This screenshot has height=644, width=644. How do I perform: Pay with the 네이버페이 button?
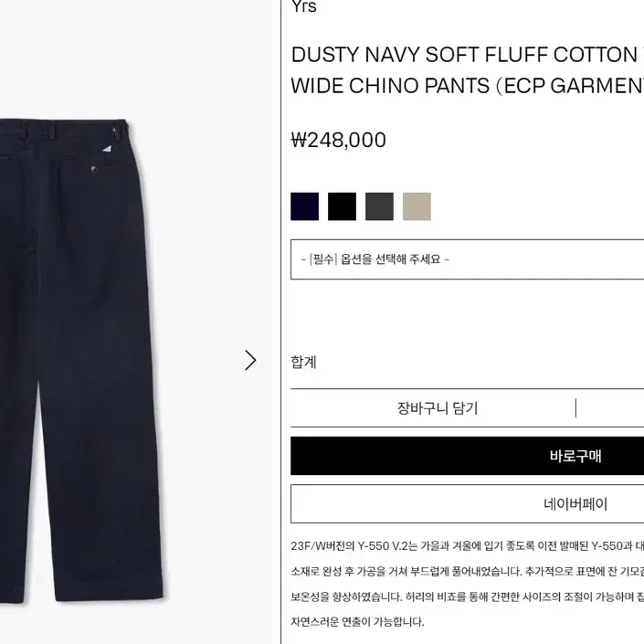(467, 503)
